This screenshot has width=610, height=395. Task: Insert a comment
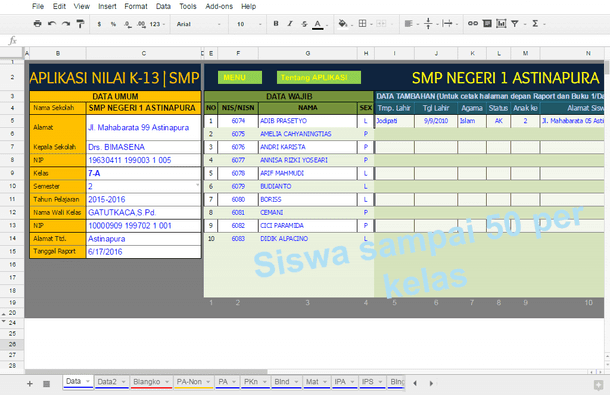coord(487,24)
